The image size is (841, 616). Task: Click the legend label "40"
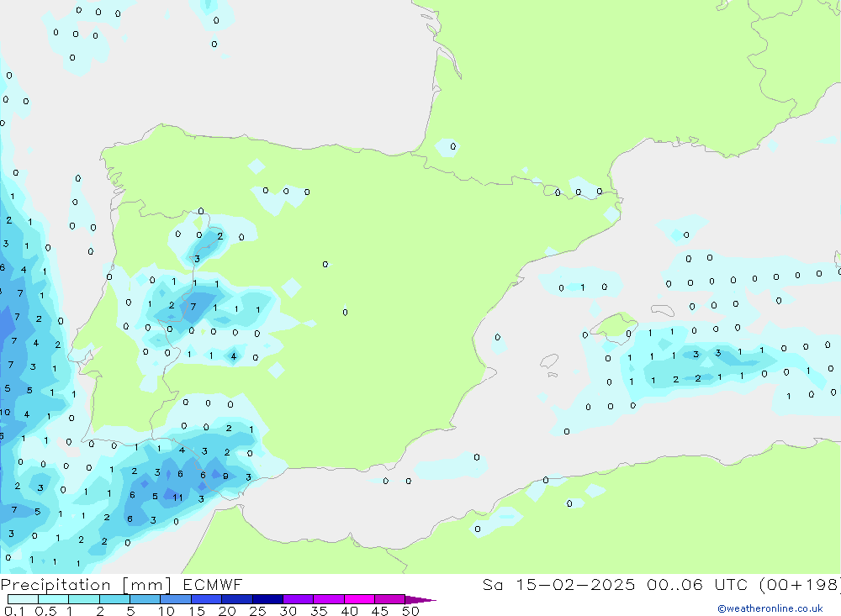[x=349, y=611]
